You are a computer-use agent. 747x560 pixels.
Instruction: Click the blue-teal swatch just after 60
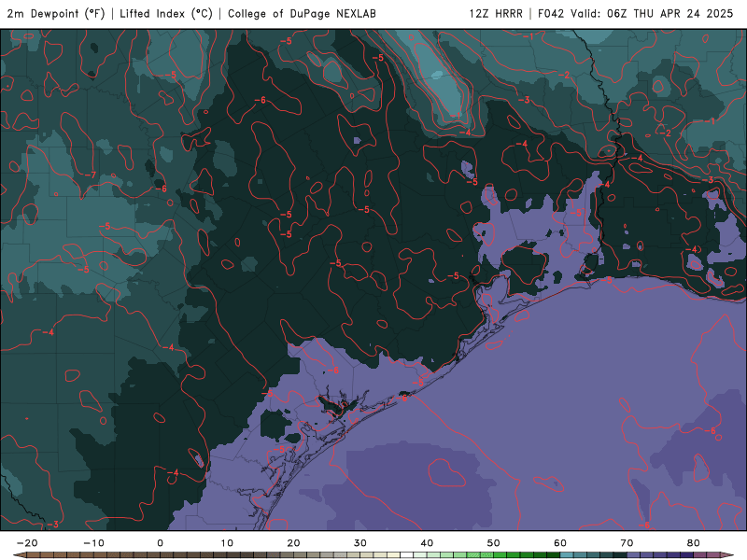(x=567, y=554)
